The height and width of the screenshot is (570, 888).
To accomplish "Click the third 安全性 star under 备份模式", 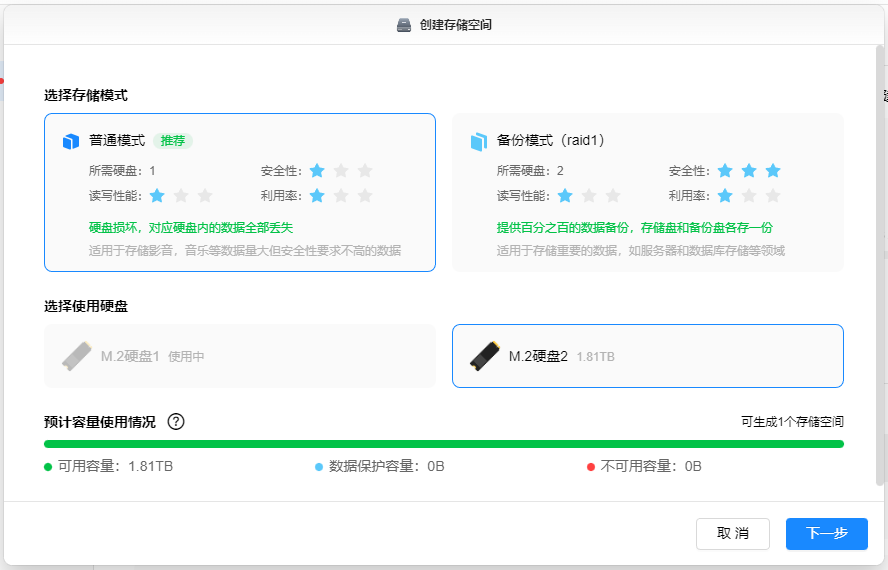I will (773, 171).
